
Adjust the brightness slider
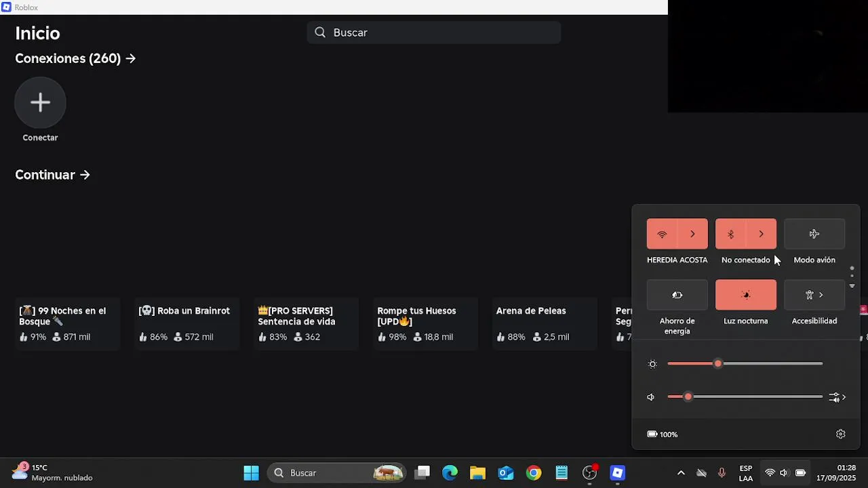(745, 364)
